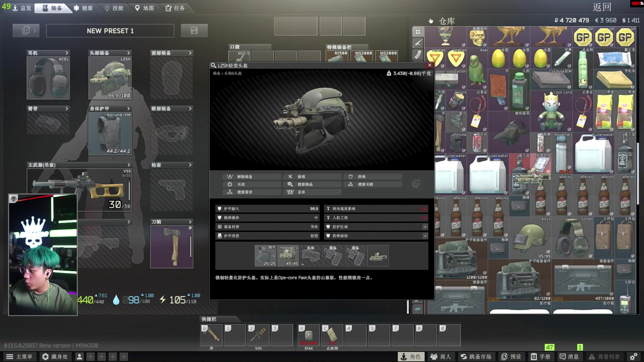The image size is (644, 362).
Task: Toggle the 手册 (handbook) bottom bar button
Action: [x=540, y=357]
